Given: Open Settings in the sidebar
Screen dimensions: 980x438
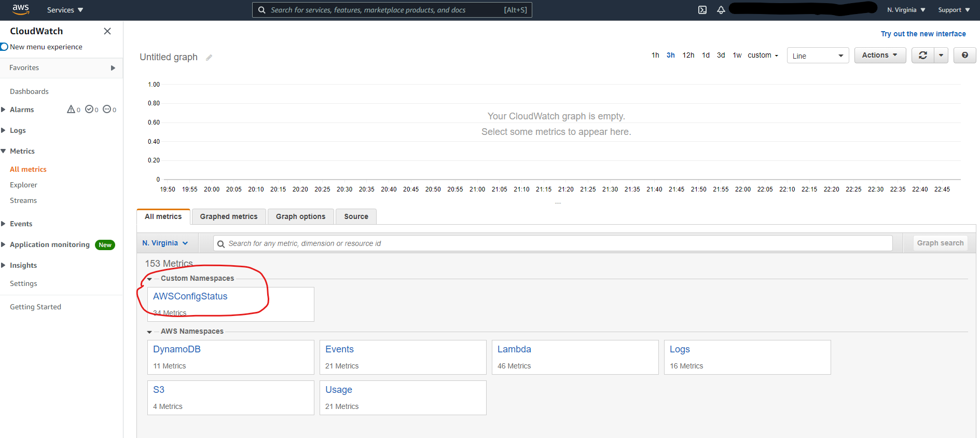Looking at the screenshot, I should 23,283.
